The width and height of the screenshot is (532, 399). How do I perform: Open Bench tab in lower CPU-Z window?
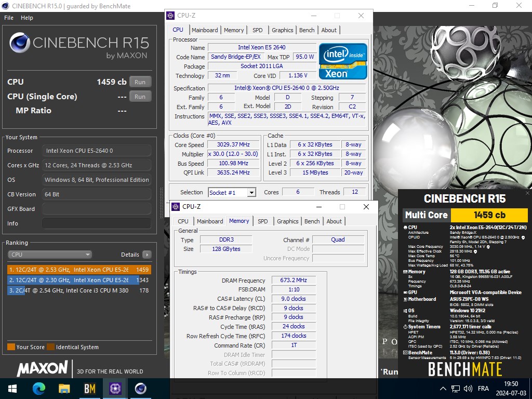[312, 221]
